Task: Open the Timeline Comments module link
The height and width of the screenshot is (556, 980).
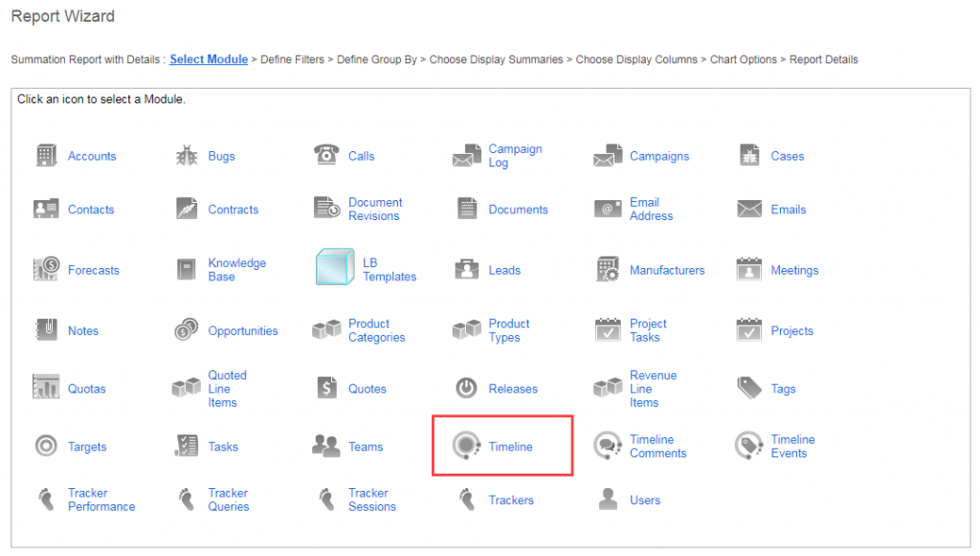Action: pyautogui.click(x=657, y=446)
